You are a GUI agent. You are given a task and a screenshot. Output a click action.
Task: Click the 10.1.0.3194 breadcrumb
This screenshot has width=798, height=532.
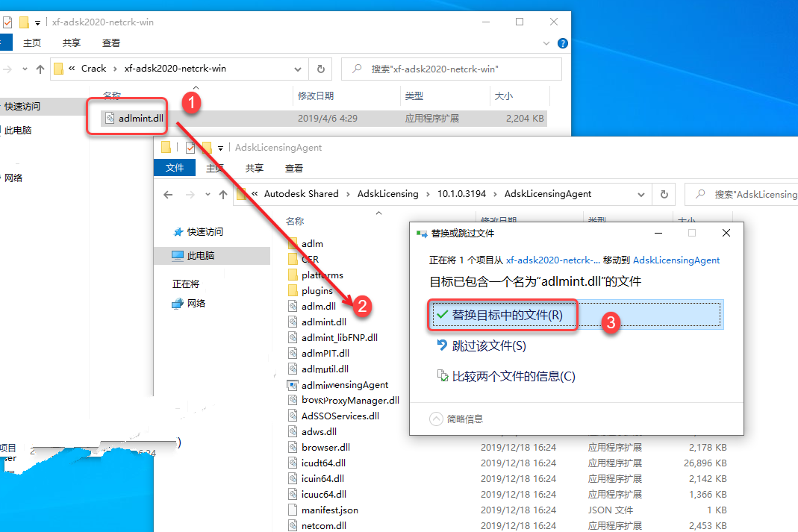[x=461, y=194]
